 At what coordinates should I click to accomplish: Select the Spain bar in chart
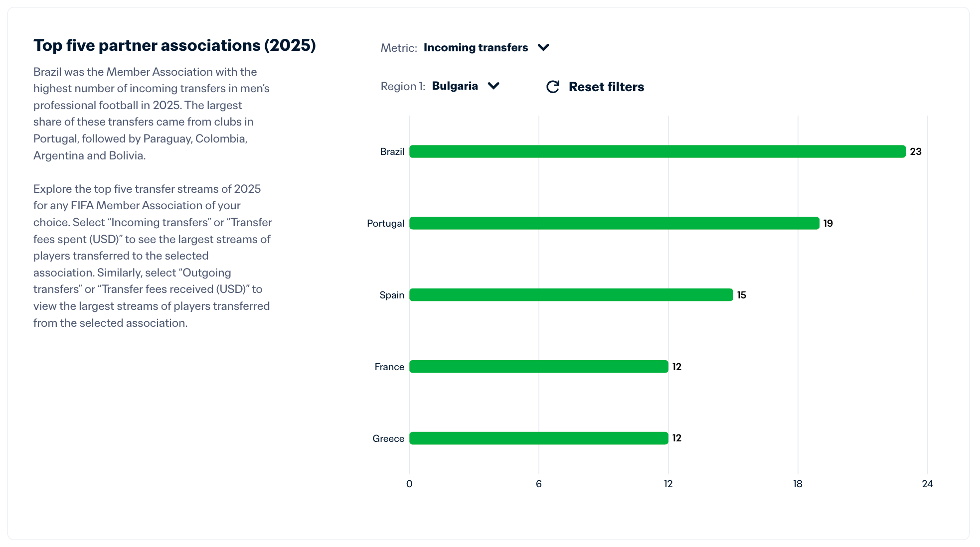point(571,295)
